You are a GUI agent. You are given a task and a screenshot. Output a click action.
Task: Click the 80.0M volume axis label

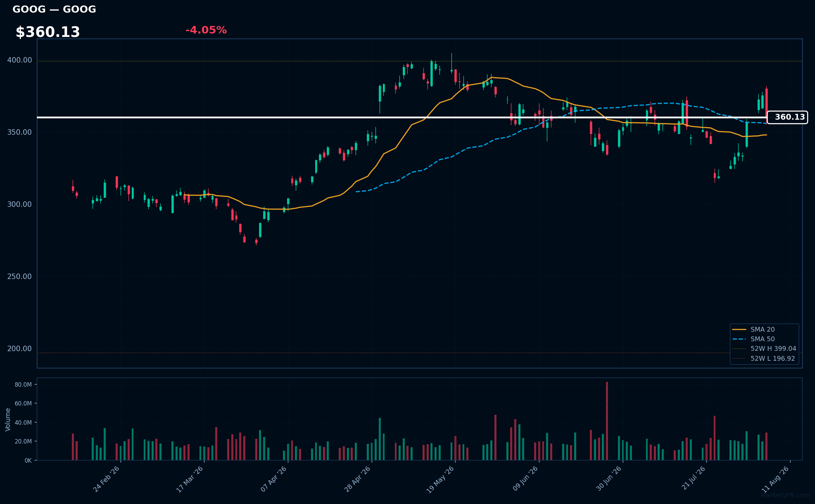(x=23, y=385)
